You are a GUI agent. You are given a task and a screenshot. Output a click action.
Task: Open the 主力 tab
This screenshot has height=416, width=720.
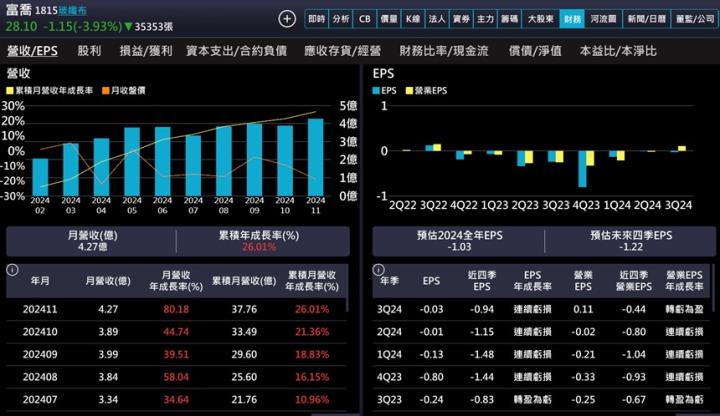[x=485, y=19]
